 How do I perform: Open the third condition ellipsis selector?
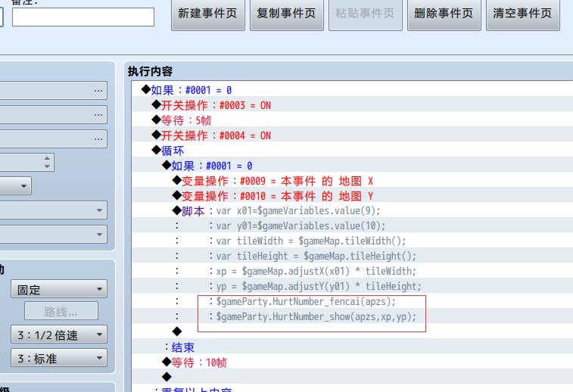(x=98, y=138)
